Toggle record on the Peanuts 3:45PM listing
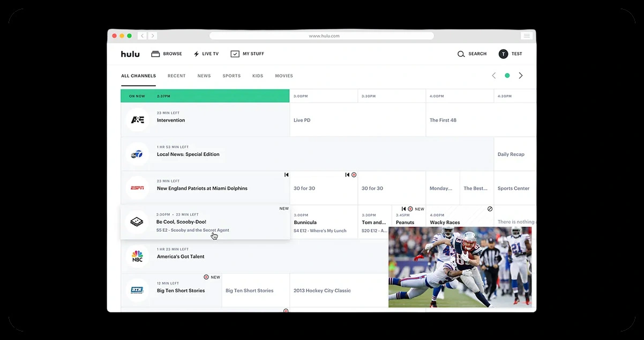 point(410,209)
